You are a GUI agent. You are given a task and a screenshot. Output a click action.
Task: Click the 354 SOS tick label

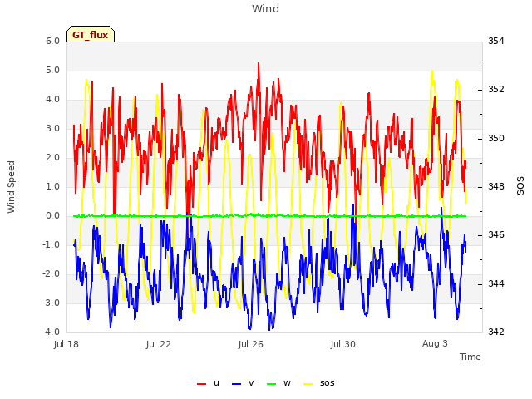496,41
